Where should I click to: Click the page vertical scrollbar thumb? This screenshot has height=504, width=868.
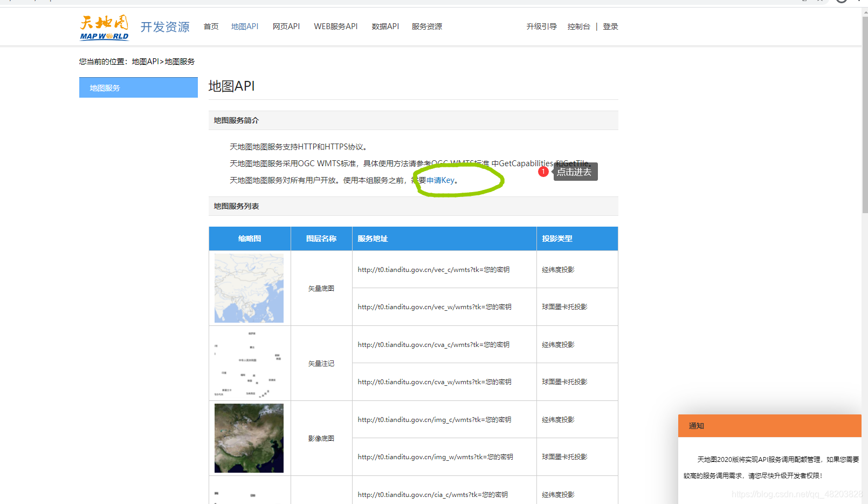click(865, 114)
